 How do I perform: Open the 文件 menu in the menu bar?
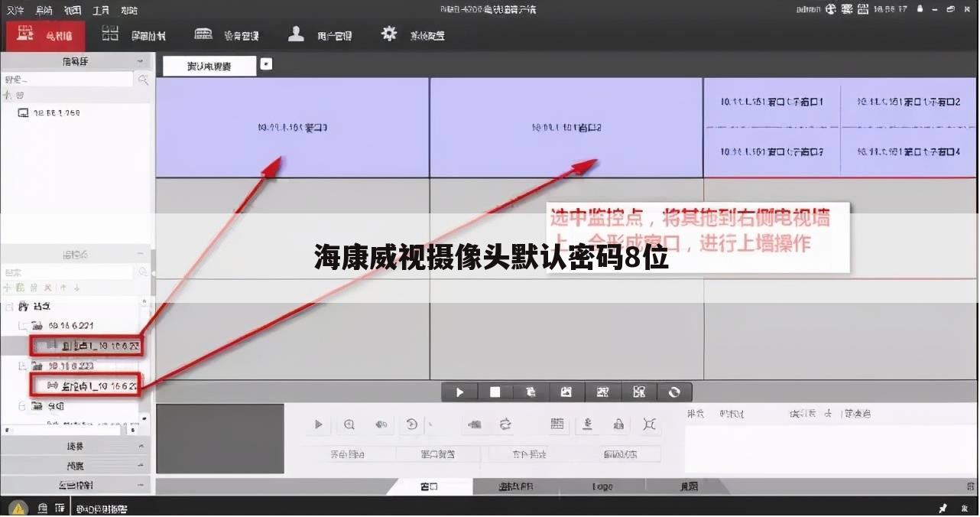point(15,10)
